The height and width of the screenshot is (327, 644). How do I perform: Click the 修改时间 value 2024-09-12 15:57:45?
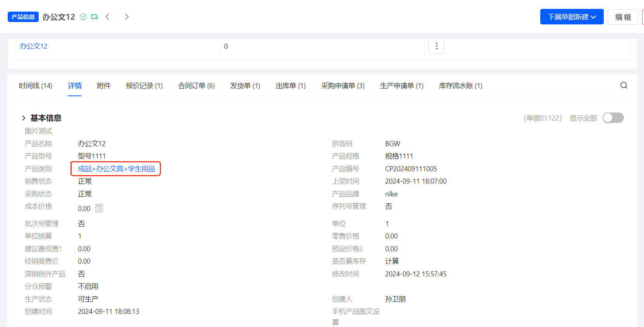click(x=416, y=274)
